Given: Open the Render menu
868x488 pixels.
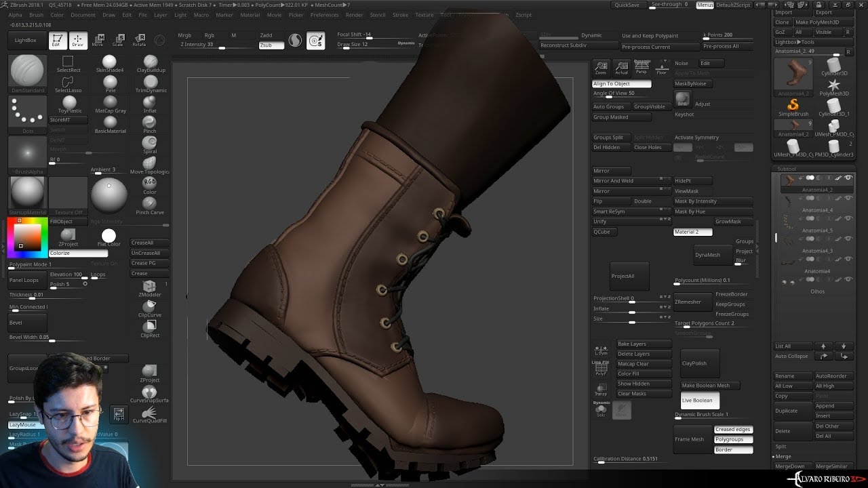Looking at the screenshot, I should point(354,15).
